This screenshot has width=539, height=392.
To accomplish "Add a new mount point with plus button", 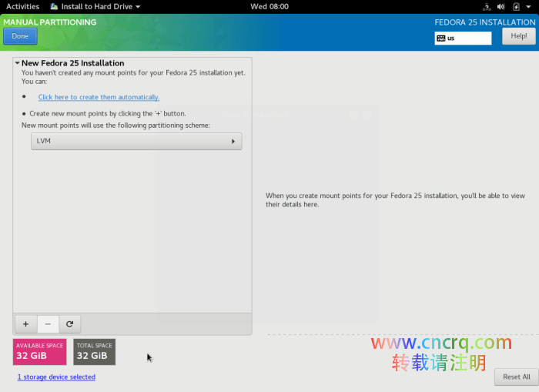I will [x=25, y=324].
